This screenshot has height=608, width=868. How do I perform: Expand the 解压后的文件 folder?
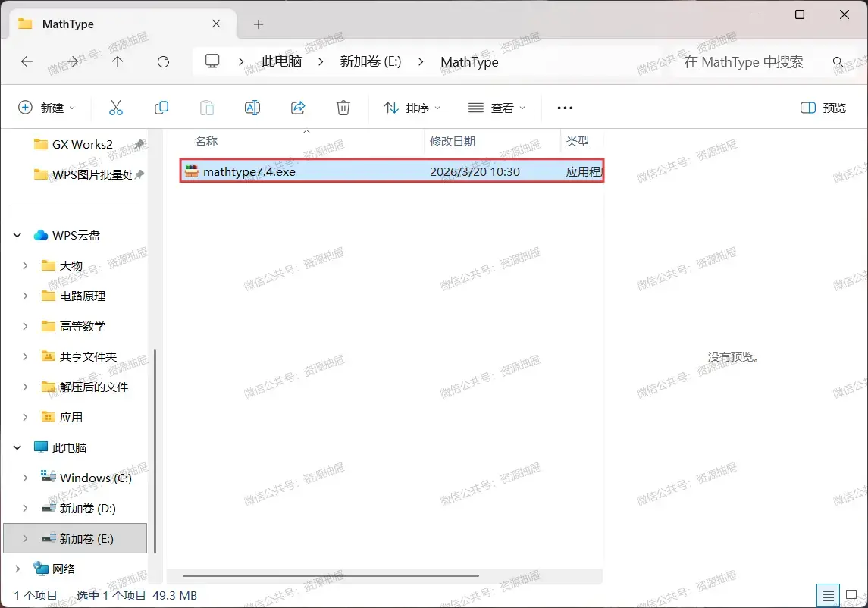coord(25,387)
